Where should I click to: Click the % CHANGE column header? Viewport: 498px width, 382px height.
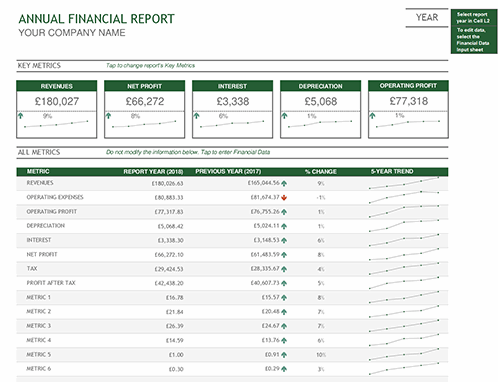tap(321, 172)
